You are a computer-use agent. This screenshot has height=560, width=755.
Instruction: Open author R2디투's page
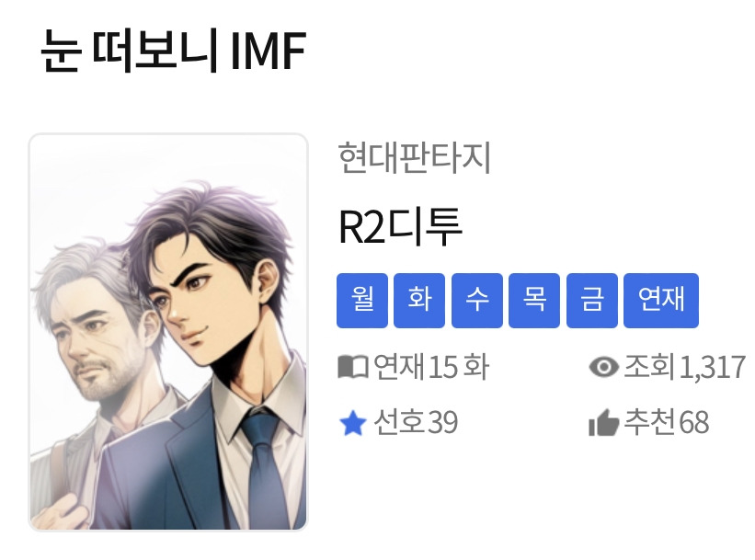tap(401, 226)
